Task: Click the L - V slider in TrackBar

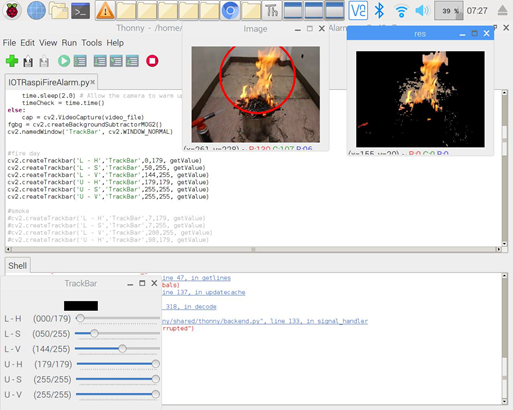Action: [117, 349]
